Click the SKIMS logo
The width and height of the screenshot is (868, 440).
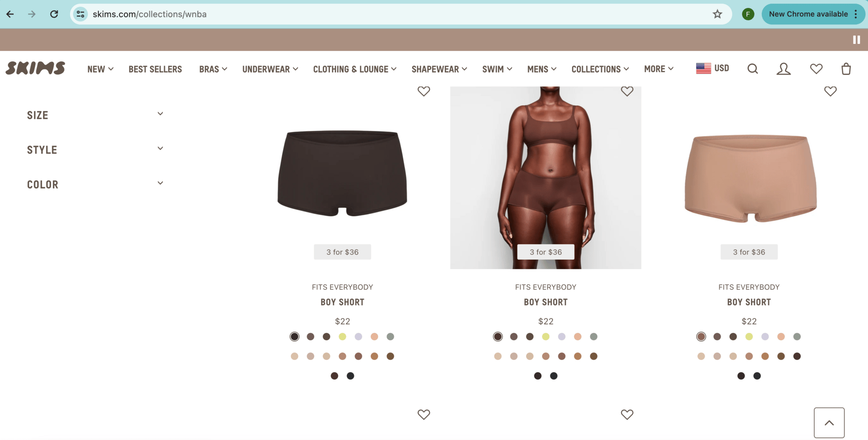35,68
